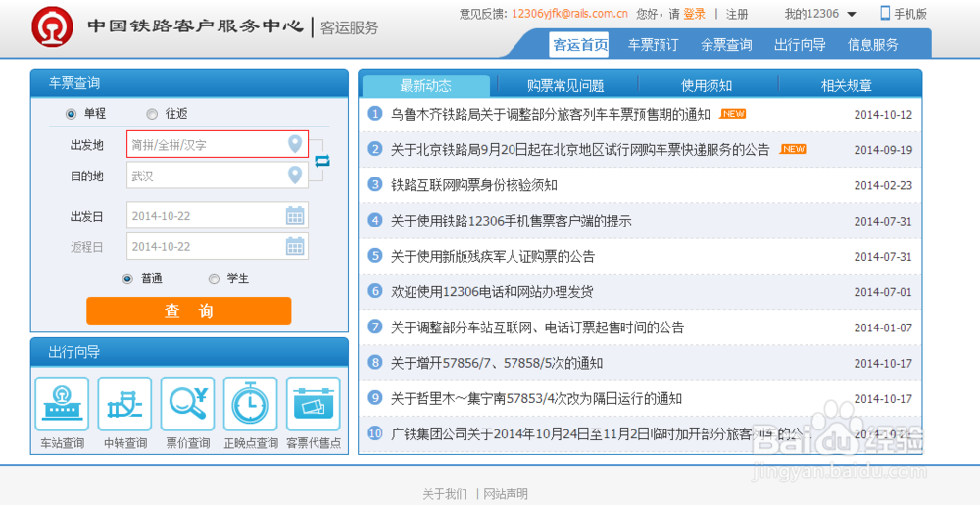Click 返程日 return date field

(218, 246)
